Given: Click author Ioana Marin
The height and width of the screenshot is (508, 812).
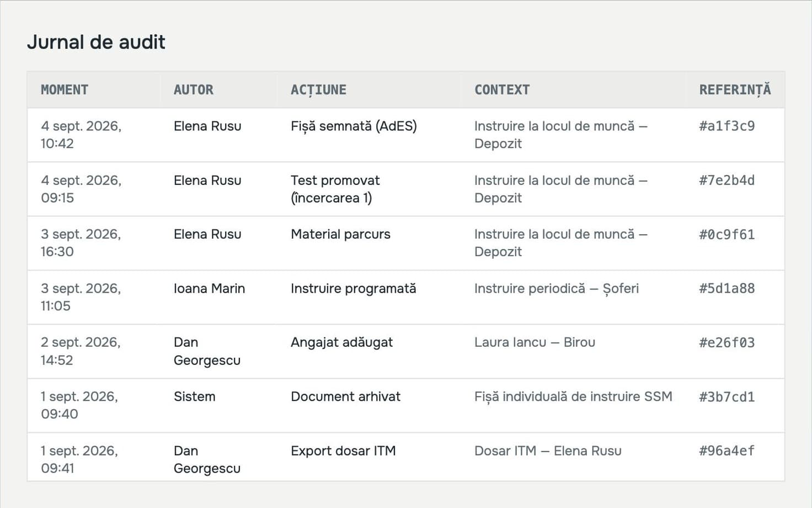Looking at the screenshot, I should (x=209, y=288).
